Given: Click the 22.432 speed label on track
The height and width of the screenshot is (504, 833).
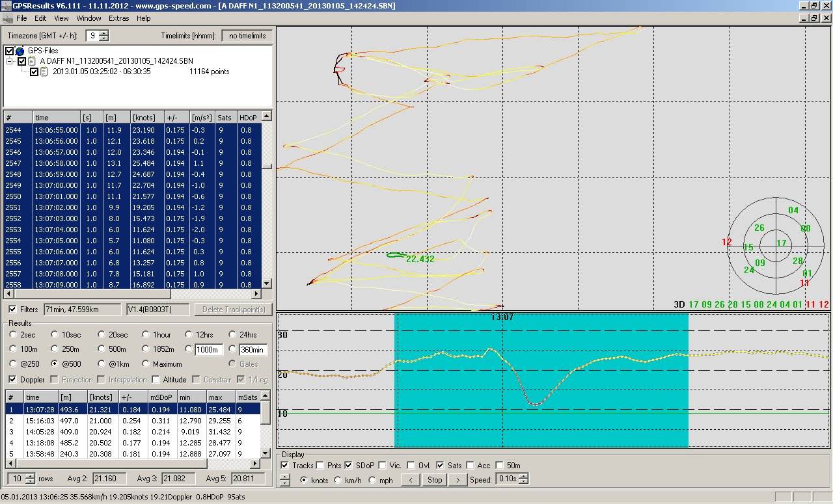Looking at the screenshot, I should [x=420, y=259].
